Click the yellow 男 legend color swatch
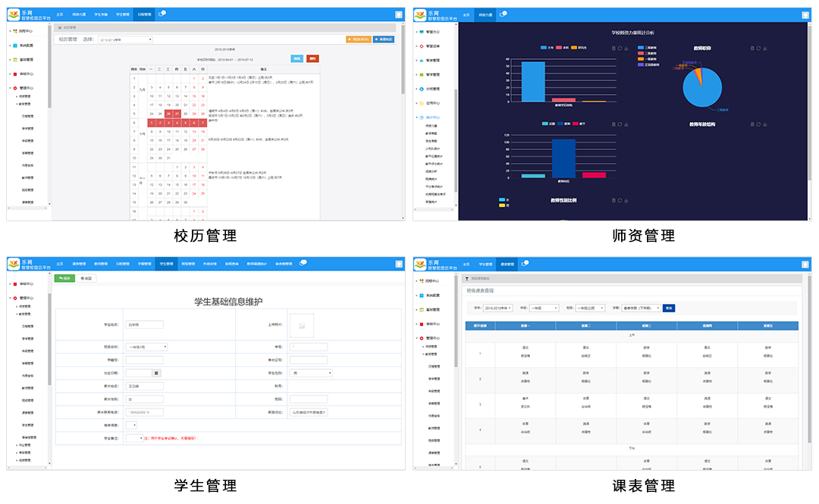The image size is (819, 504). [502, 205]
